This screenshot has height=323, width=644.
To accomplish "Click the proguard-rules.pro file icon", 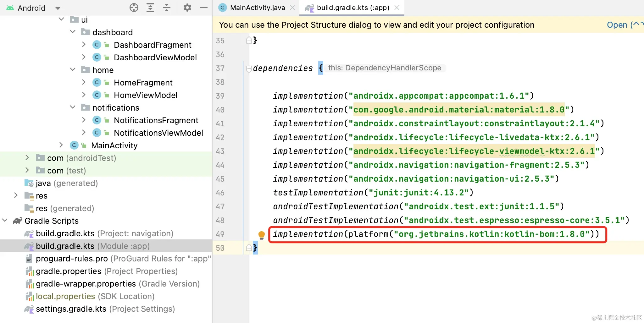I will pos(29,259).
